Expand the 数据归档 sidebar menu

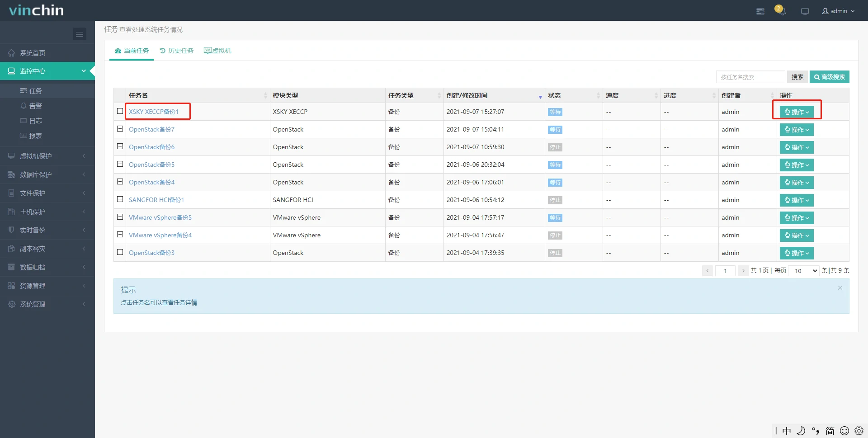tap(47, 267)
